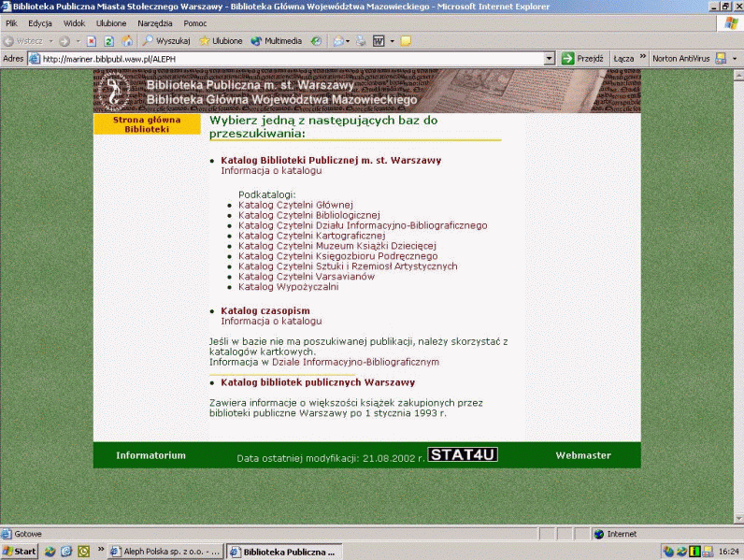Click the Norton AntiVirus toolbar icon
744x560 pixels.
721,58
